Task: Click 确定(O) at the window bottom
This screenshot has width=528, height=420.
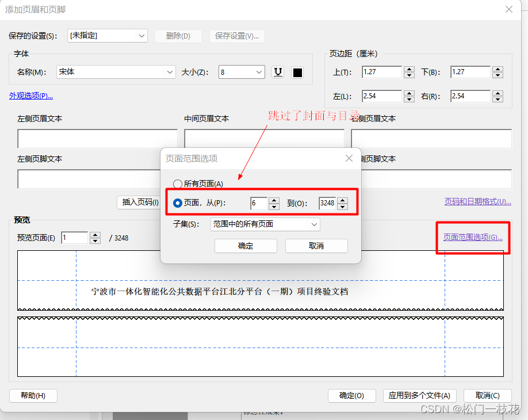Action: (351, 396)
